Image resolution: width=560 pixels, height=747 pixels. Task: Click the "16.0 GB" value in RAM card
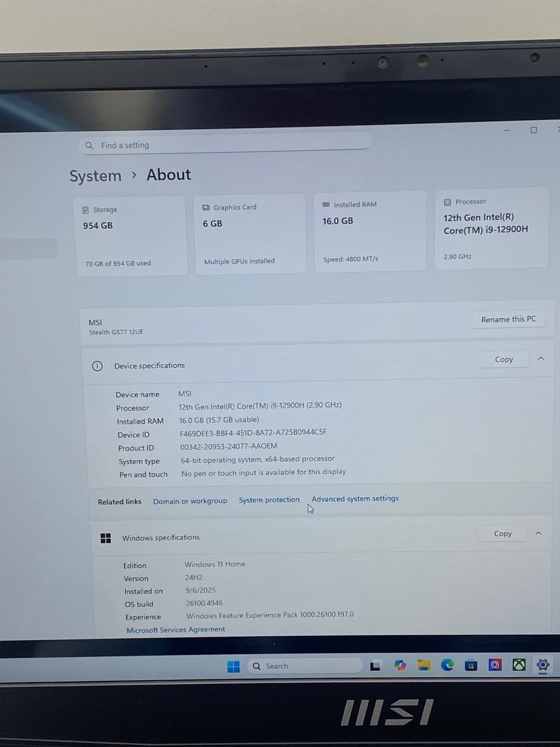click(x=338, y=221)
